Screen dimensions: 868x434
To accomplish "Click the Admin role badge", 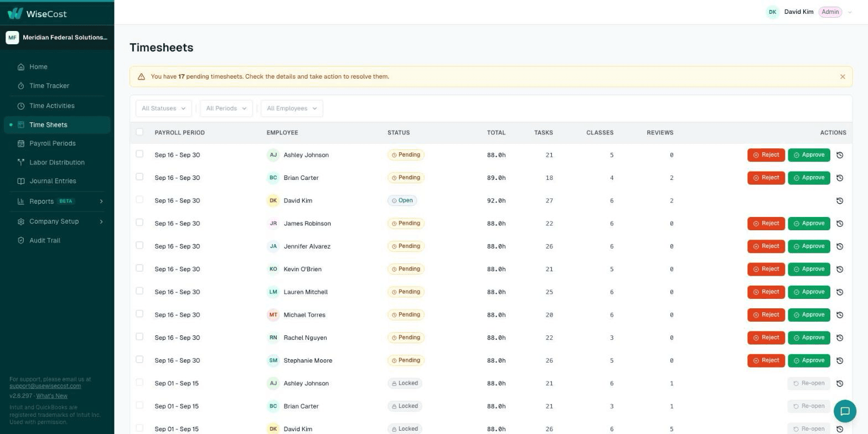I will (830, 12).
